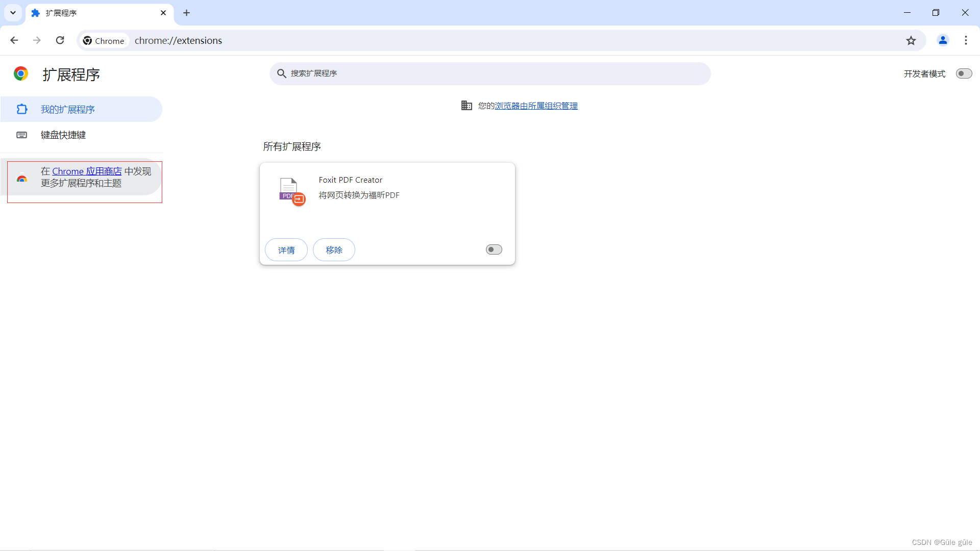
Task: Close the 扩展程序 tab
Action: click(163, 13)
